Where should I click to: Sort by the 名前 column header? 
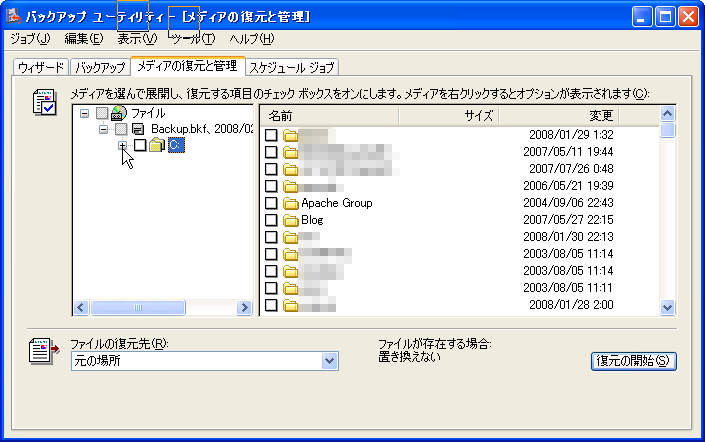tap(330, 116)
